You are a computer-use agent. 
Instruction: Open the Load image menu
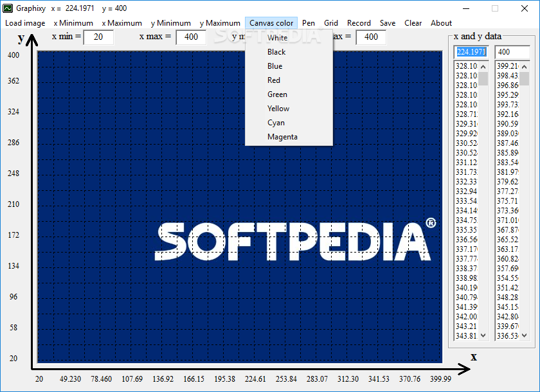pos(25,23)
